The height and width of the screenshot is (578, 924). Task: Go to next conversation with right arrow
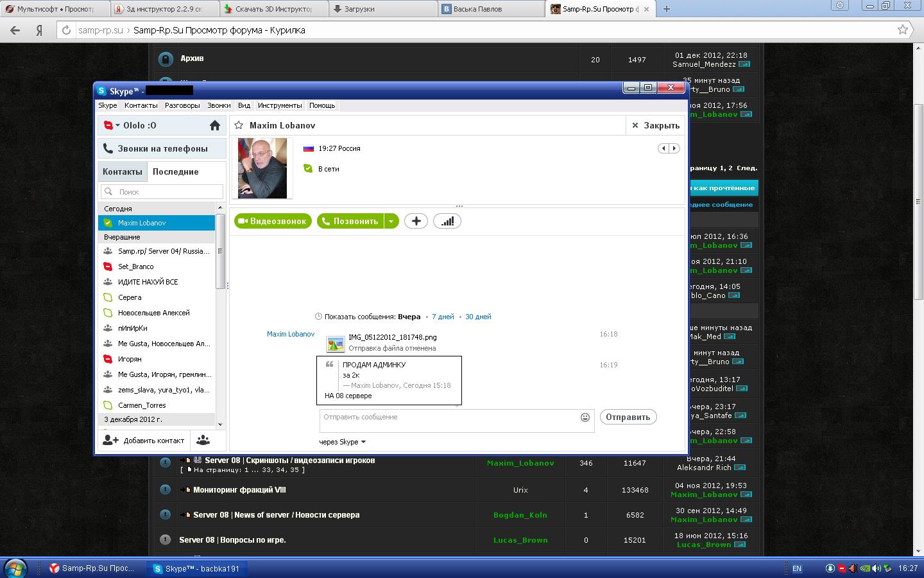[x=674, y=148]
